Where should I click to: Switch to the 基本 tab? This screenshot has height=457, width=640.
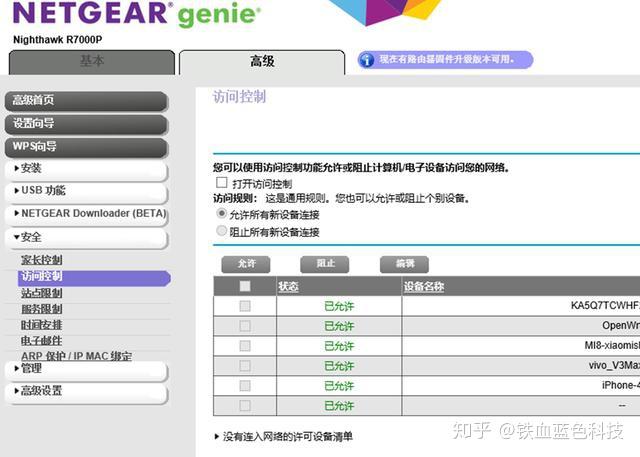(92, 62)
